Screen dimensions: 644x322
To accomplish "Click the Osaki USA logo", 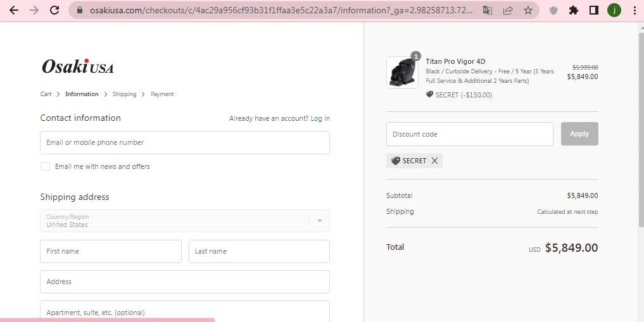I will pos(78,66).
